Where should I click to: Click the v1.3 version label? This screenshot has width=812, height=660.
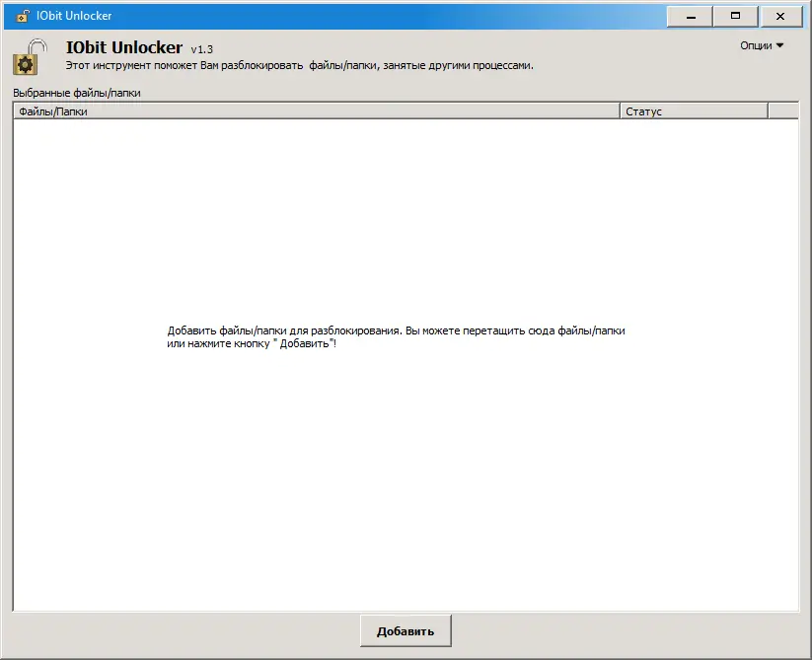pyautogui.click(x=202, y=49)
